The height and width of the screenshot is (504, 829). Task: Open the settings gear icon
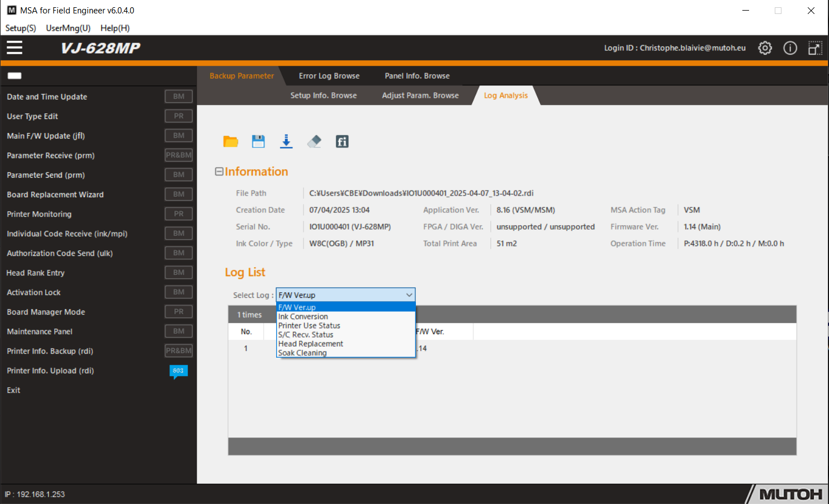(765, 48)
